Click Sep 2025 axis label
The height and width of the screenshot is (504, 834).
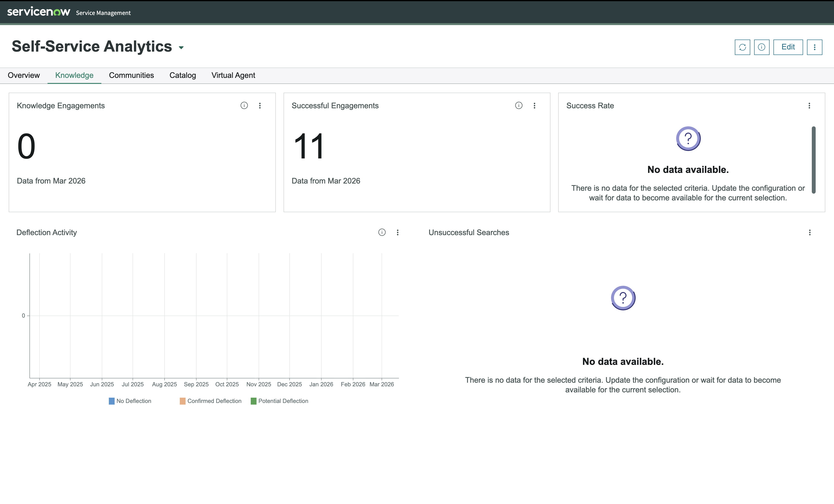pyautogui.click(x=196, y=384)
